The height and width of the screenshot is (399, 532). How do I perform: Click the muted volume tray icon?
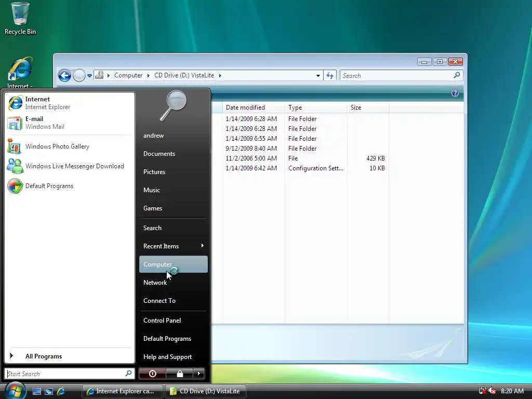492,391
